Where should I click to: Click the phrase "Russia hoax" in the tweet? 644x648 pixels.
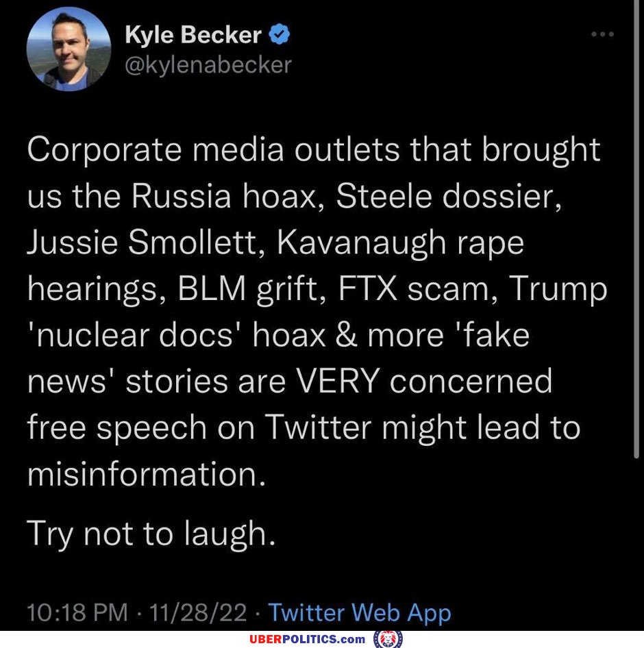[223, 196]
